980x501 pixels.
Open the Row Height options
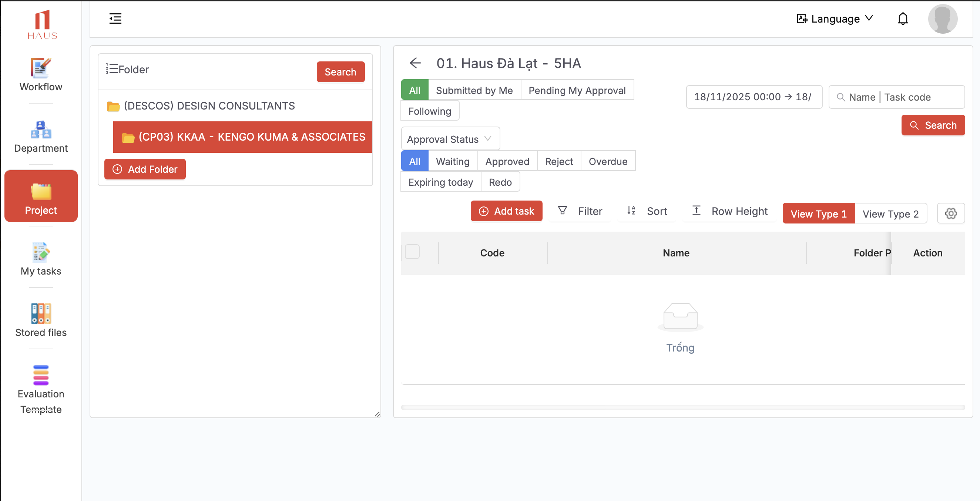click(x=729, y=211)
